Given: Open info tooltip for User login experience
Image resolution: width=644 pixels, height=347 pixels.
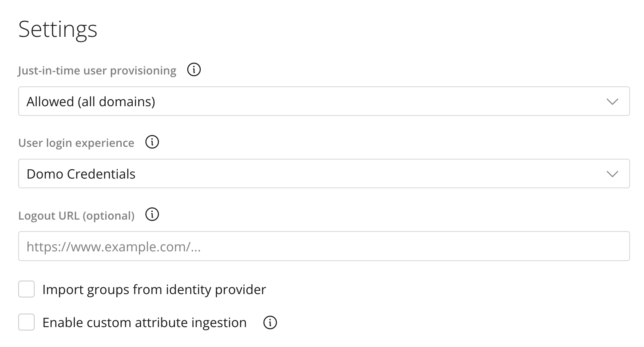Looking at the screenshot, I should click(x=152, y=142).
